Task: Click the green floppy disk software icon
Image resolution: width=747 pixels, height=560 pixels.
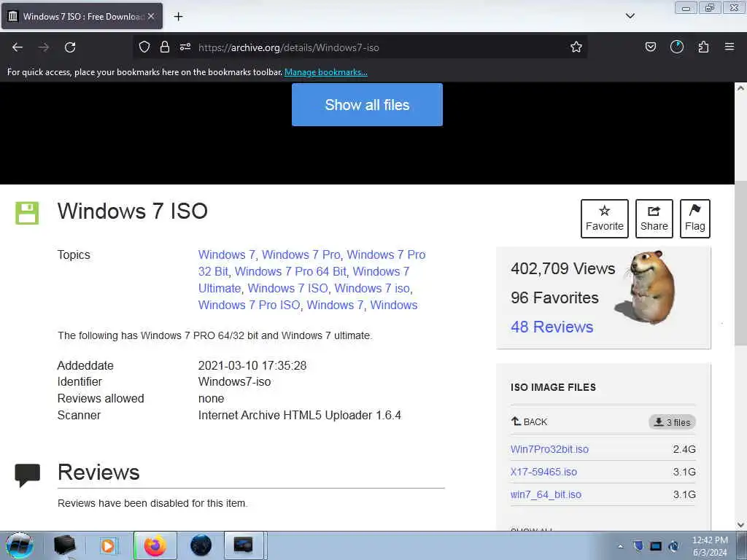Action: [27, 213]
